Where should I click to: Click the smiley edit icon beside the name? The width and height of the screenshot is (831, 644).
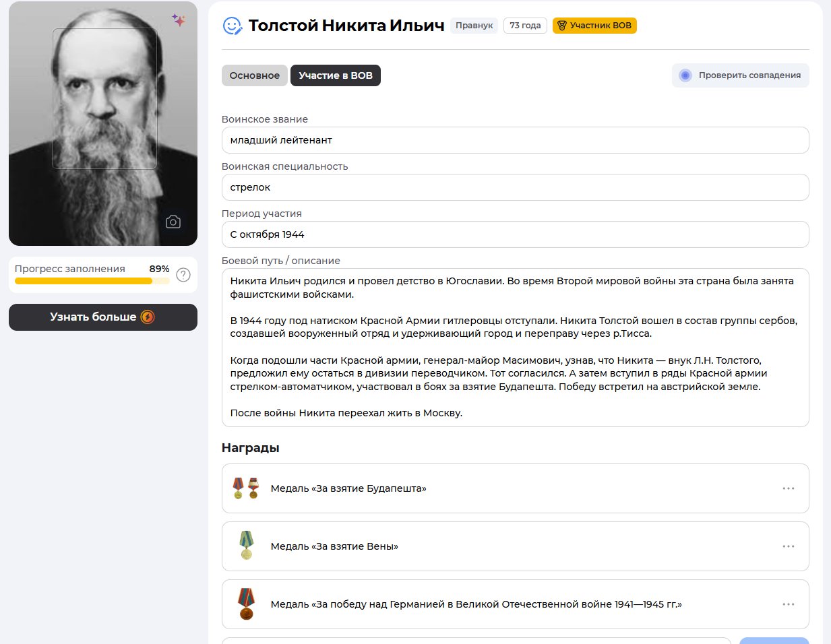232,26
